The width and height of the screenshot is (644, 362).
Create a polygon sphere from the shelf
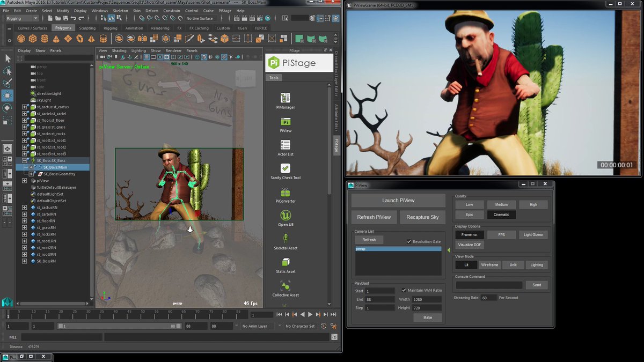point(21,39)
